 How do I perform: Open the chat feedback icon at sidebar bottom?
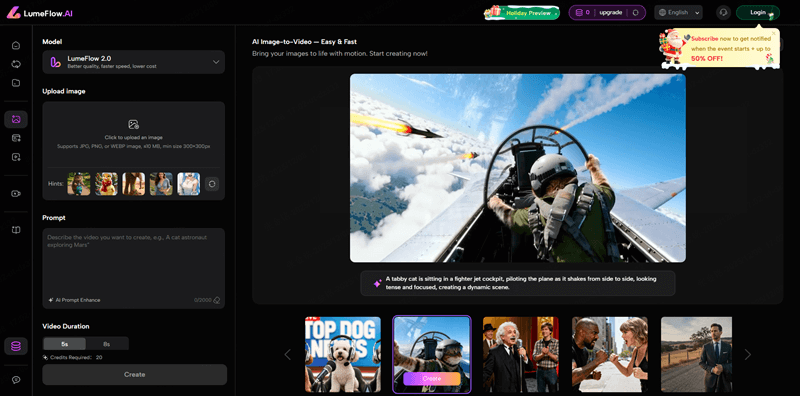click(16, 379)
